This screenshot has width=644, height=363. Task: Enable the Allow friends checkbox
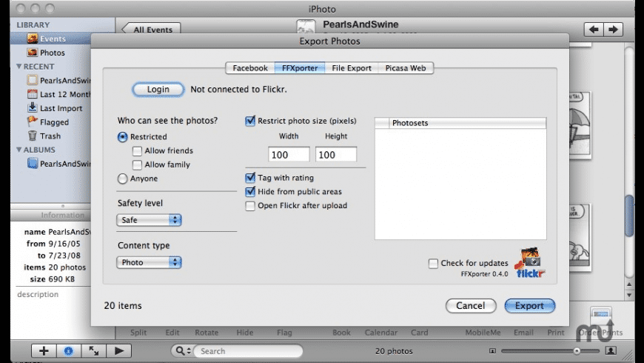pyautogui.click(x=137, y=151)
